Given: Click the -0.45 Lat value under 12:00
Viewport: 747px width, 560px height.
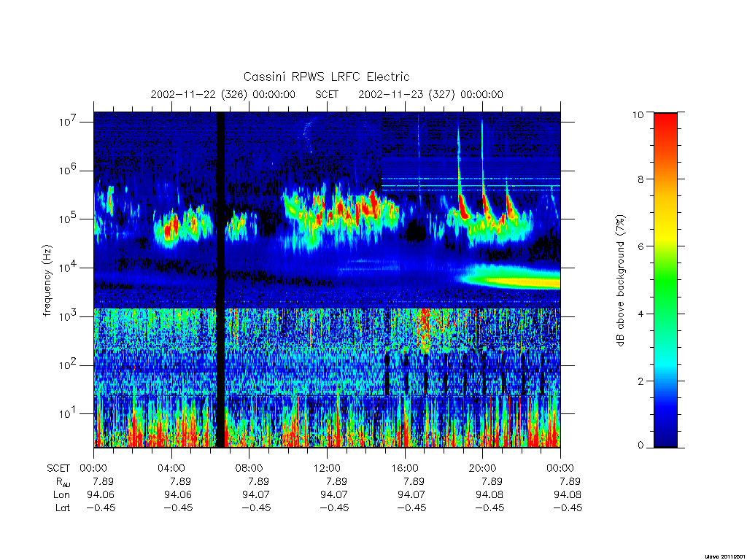Looking at the screenshot, I should [334, 507].
